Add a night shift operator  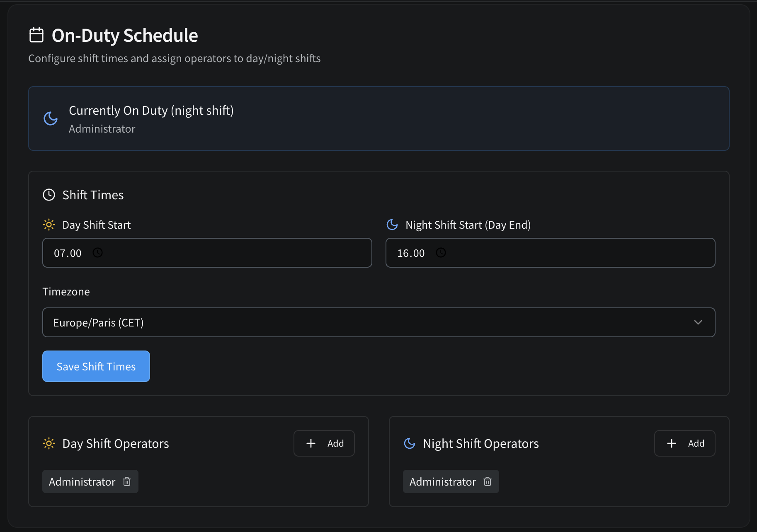[685, 443]
